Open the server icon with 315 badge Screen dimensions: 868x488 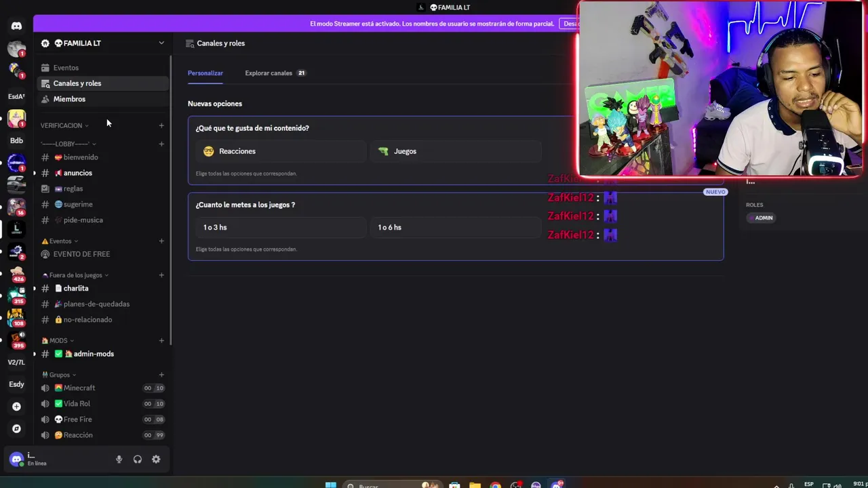16,296
